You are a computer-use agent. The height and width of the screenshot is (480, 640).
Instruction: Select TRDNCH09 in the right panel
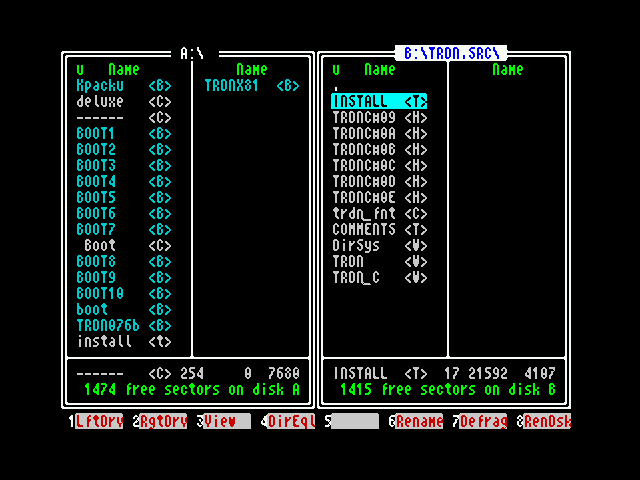point(380,118)
